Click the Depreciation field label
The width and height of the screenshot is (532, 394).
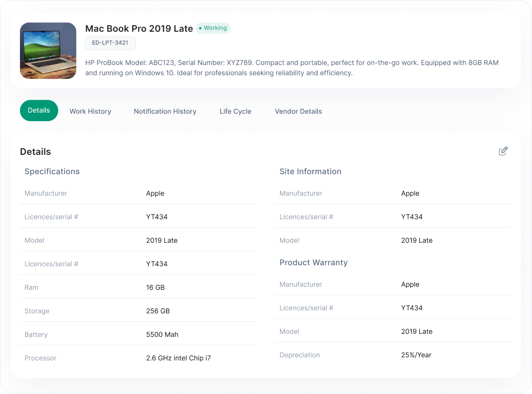pyautogui.click(x=300, y=355)
